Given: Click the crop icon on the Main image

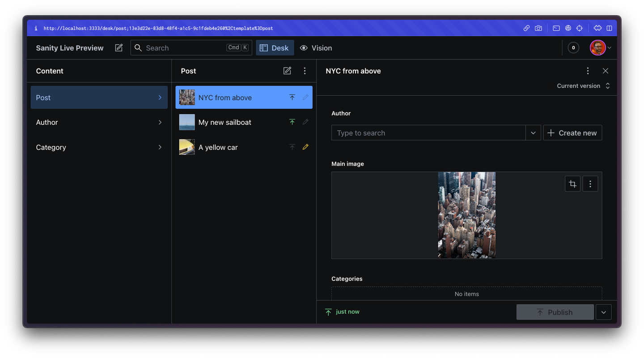Looking at the screenshot, I should coord(572,183).
